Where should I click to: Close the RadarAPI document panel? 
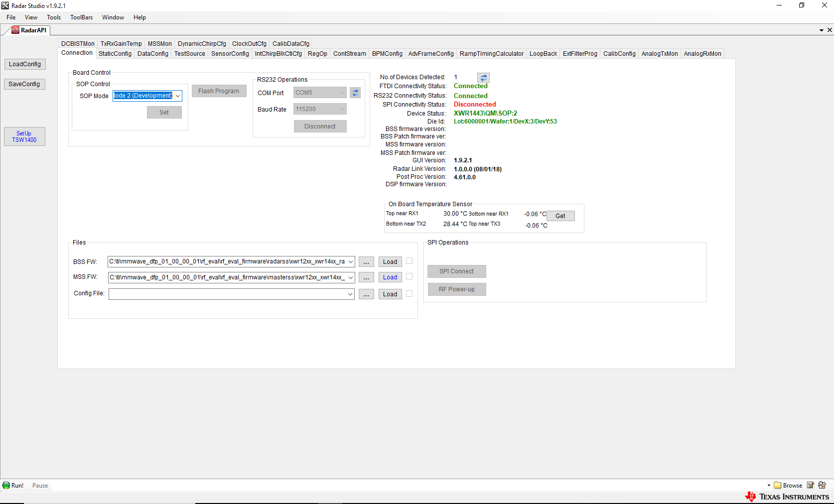(830, 30)
